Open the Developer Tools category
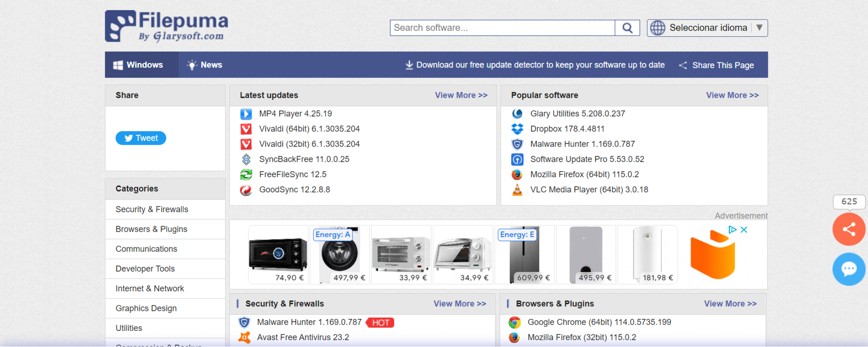The image size is (868, 347). point(145,269)
